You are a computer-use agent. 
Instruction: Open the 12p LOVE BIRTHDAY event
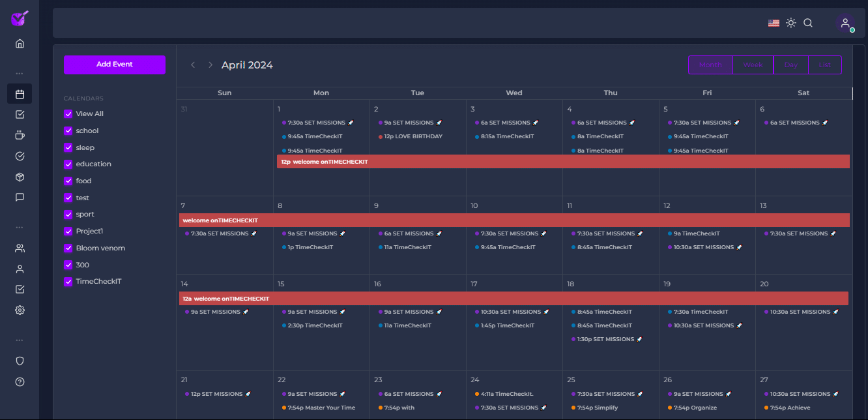(412, 137)
